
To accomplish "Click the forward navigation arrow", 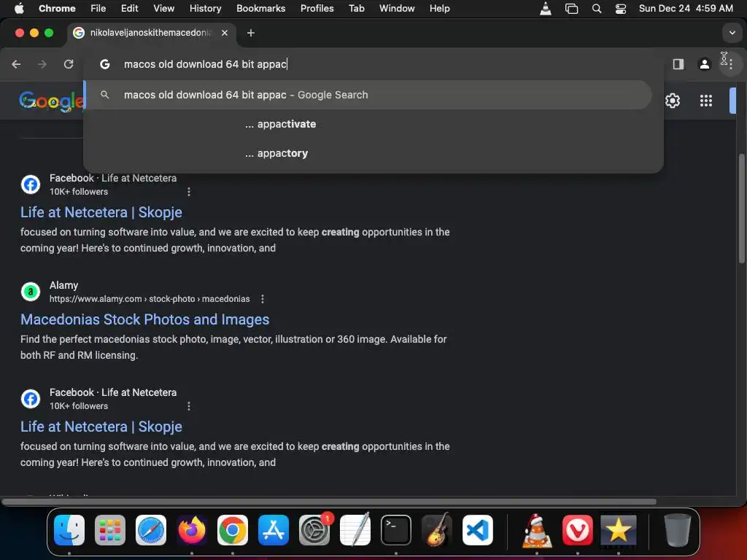I will tap(42, 64).
